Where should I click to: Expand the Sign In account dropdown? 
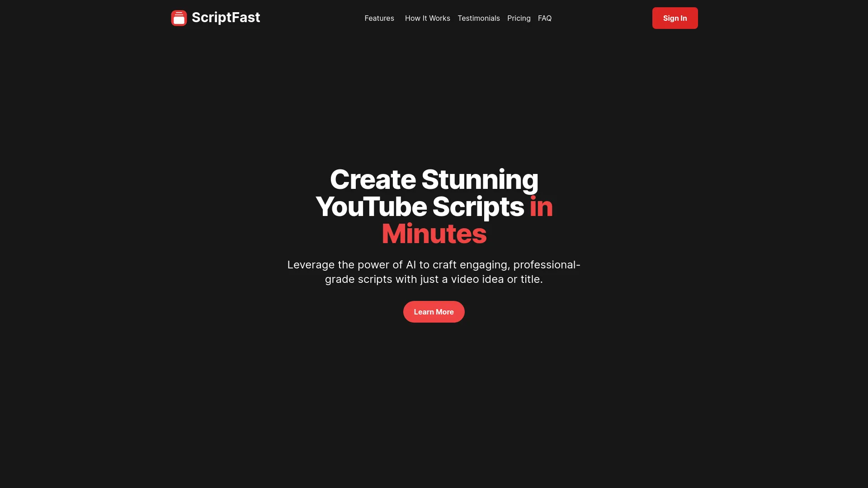[x=675, y=18]
